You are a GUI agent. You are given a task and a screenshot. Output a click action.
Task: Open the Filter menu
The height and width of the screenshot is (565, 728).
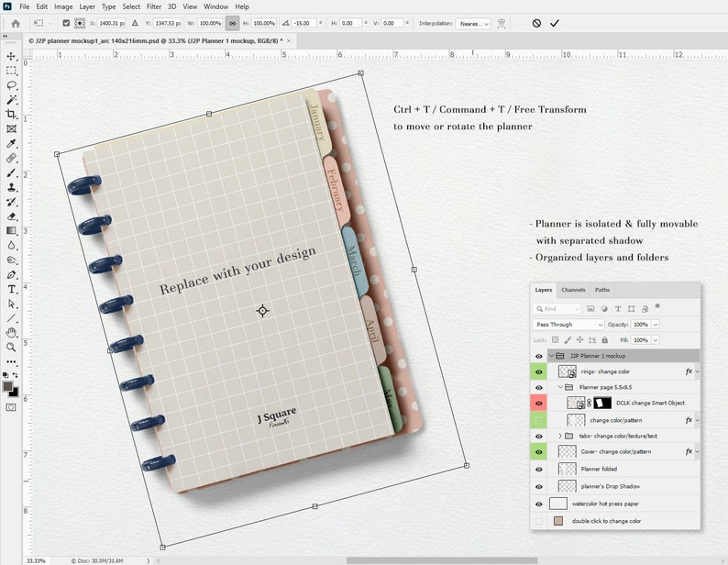154,6
